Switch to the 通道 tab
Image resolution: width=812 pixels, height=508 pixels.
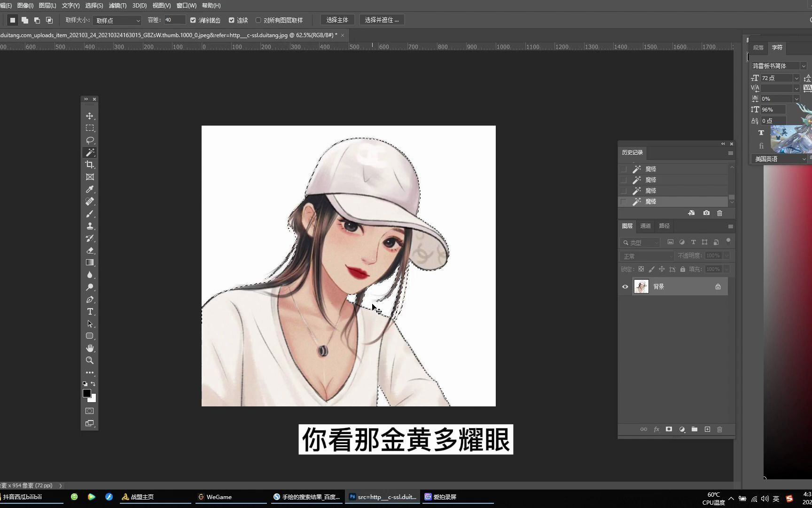(645, 226)
